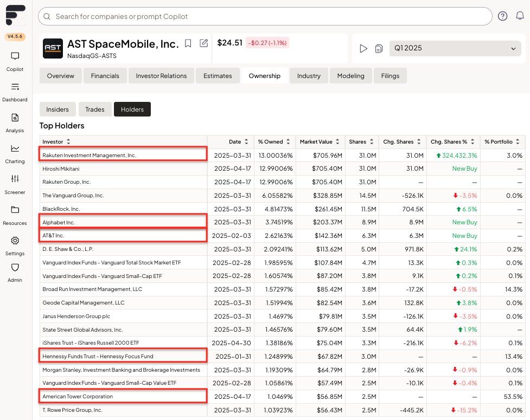Switch to the Industry tab
This screenshot has width=530, height=420.
coord(309,76)
